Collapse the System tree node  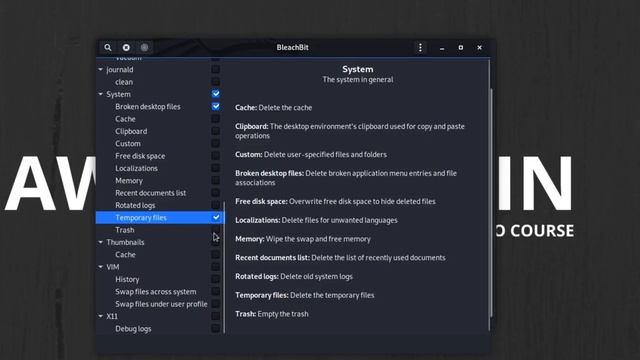[x=100, y=94]
